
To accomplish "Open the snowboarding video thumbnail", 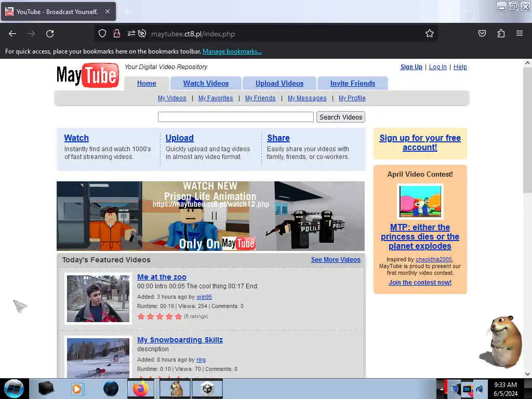I will [x=98, y=358].
